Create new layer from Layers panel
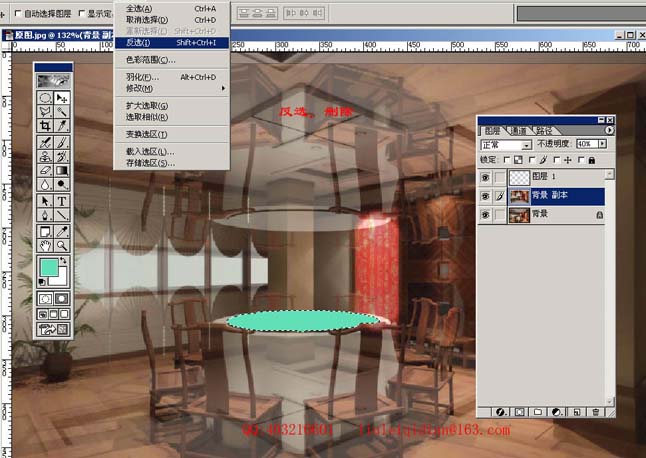 point(576,411)
